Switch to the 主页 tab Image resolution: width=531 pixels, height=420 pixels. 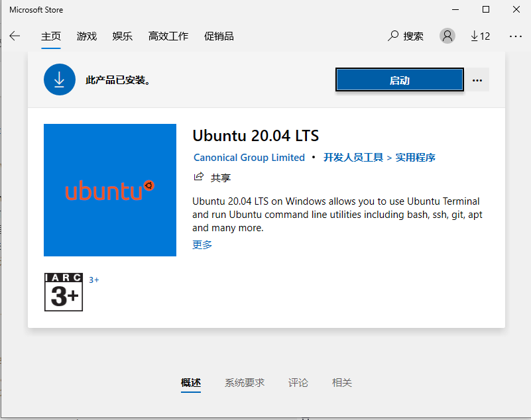point(51,36)
